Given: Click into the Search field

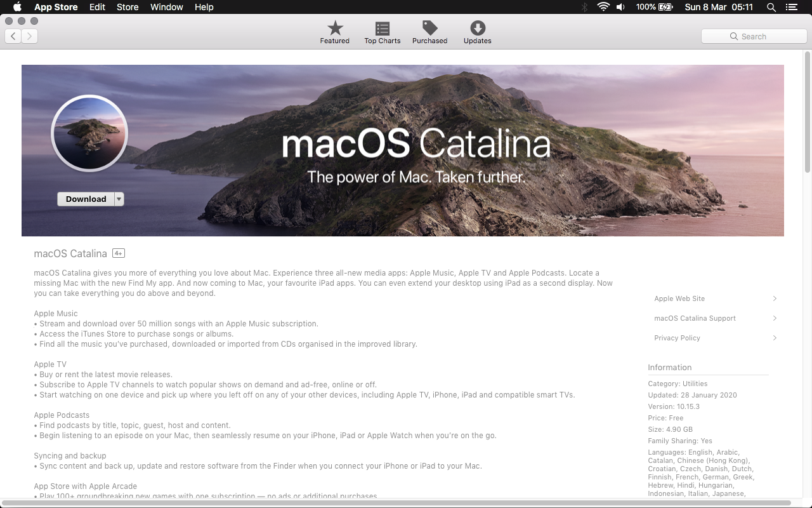Looking at the screenshot, I should click(754, 36).
